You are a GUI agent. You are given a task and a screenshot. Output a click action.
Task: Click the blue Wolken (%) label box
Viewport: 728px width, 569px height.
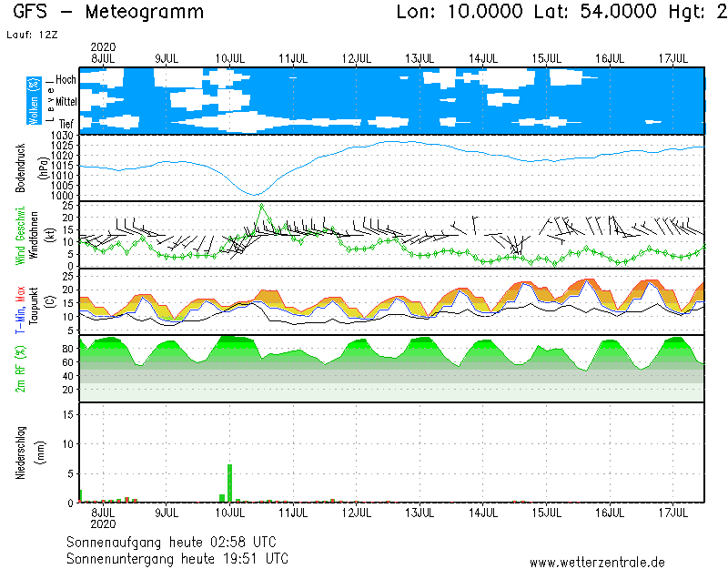click(x=35, y=100)
